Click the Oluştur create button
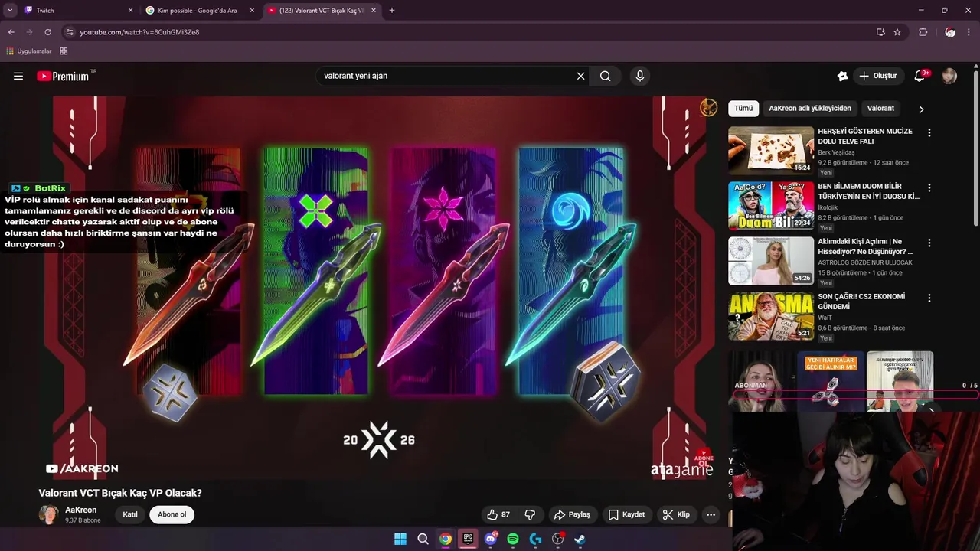Image resolution: width=980 pixels, height=551 pixels. pos(877,76)
